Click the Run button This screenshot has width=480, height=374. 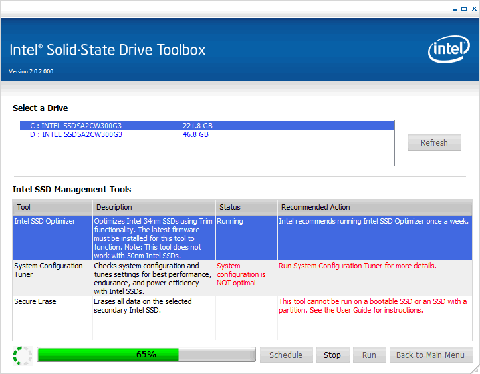pyautogui.click(x=369, y=355)
